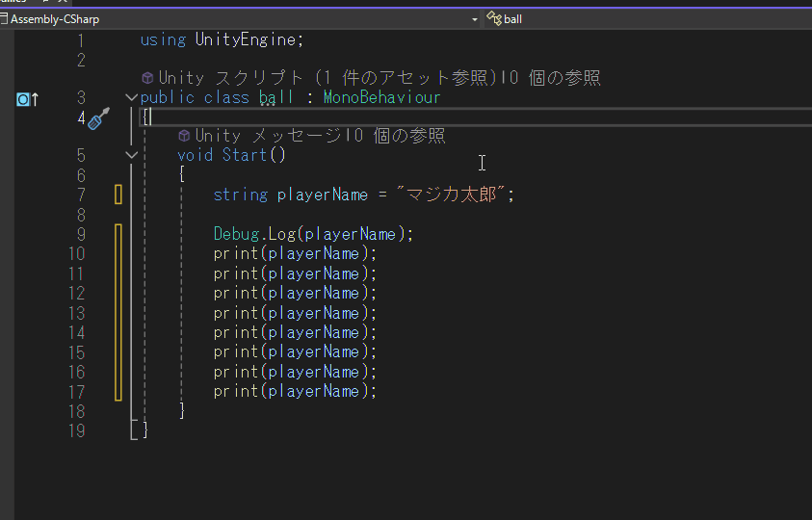Click the Assembly-CSharp project icon
This screenshot has height=520, width=812.
(4, 19)
